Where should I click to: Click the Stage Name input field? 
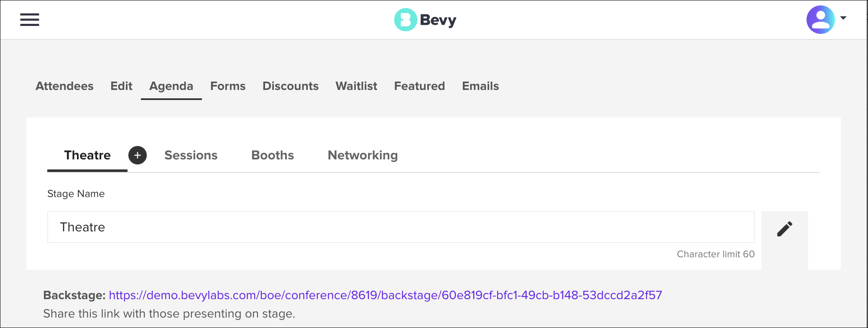[x=401, y=227]
